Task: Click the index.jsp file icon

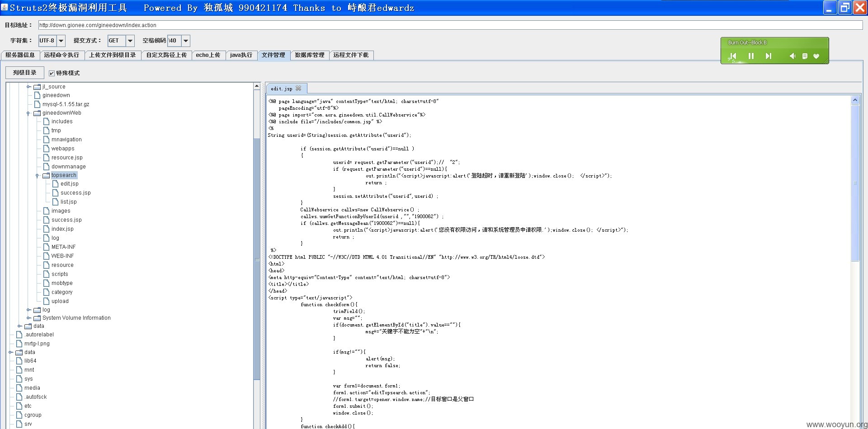Action: (x=46, y=229)
